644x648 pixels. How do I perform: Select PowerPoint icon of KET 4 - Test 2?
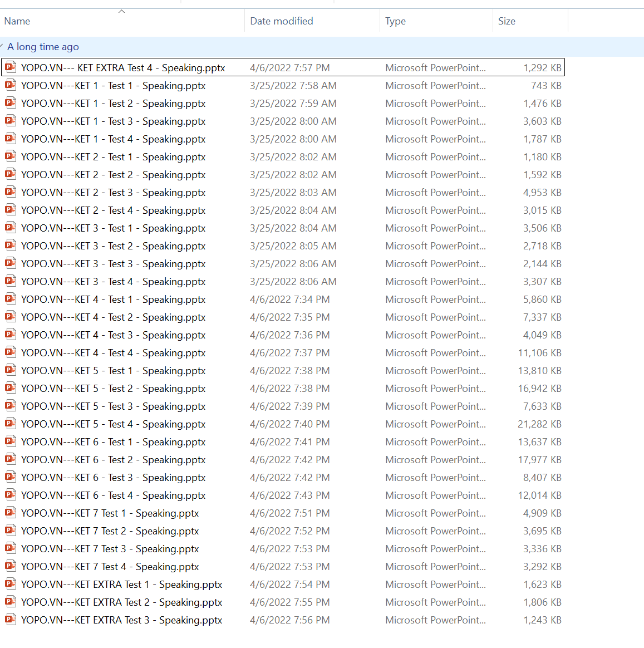pyautogui.click(x=10, y=317)
